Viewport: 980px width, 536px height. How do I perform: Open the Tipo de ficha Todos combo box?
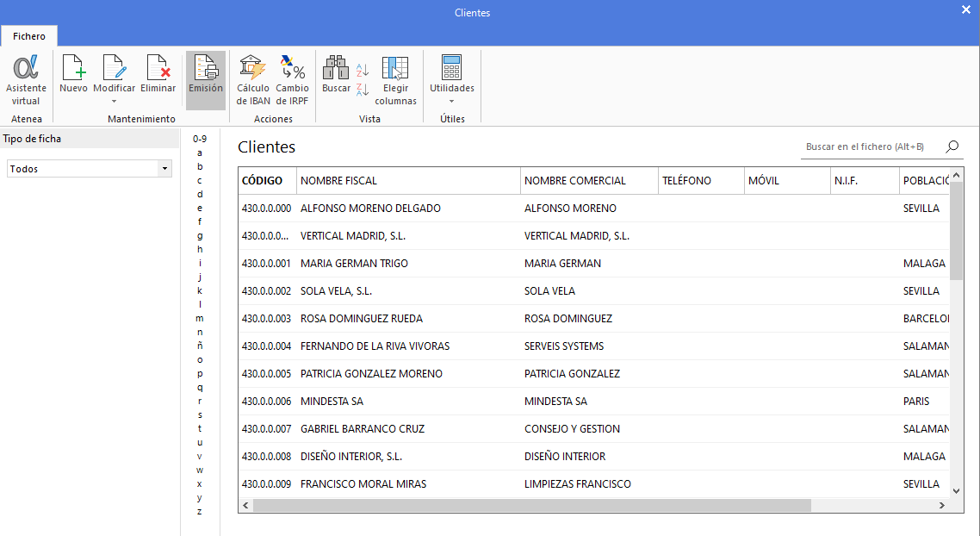point(89,169)
